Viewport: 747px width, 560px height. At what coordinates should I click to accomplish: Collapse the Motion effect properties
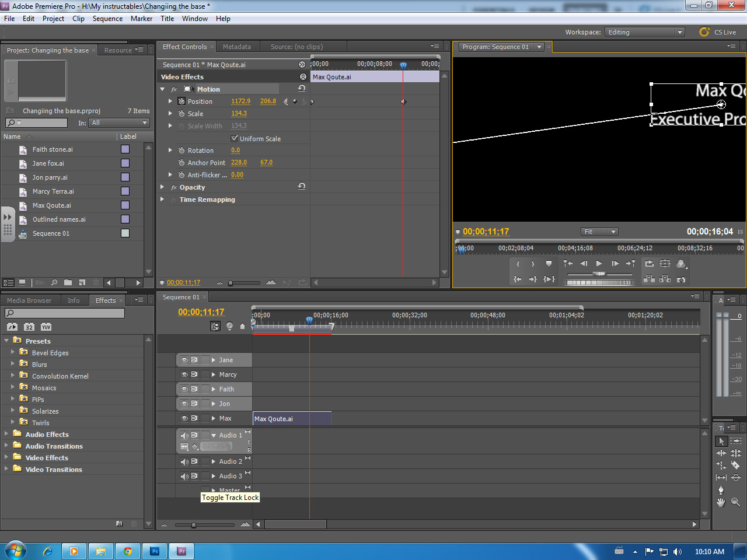click(x=163, y=89)
